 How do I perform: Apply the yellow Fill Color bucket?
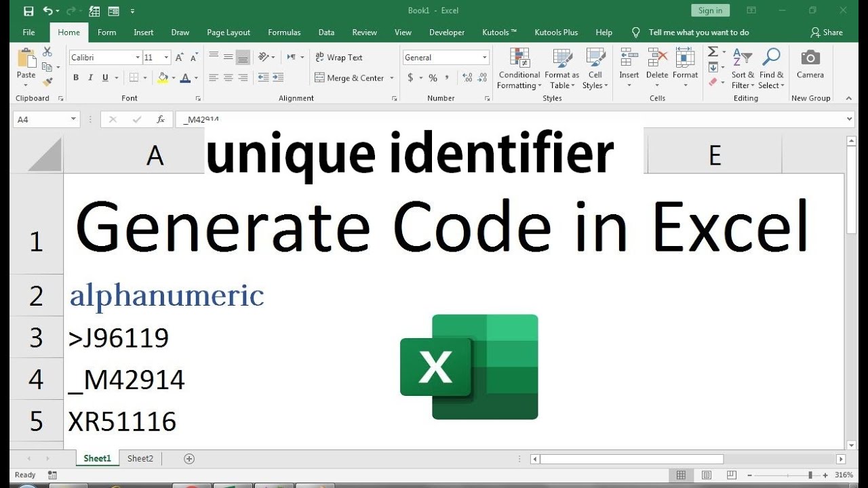point(163,78)
